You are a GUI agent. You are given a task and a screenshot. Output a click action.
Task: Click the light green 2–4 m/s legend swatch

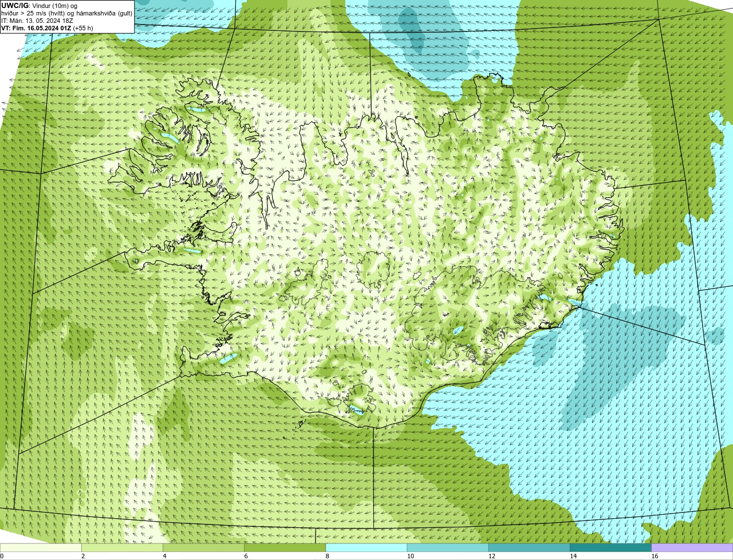click(x=122, y=547)
